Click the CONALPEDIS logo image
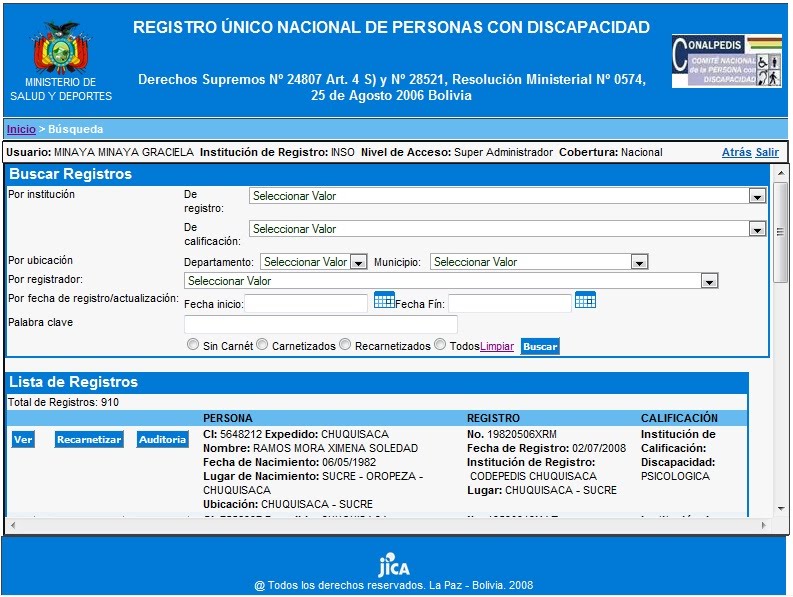Screen dimensions: 793x597 click(726, 61)
